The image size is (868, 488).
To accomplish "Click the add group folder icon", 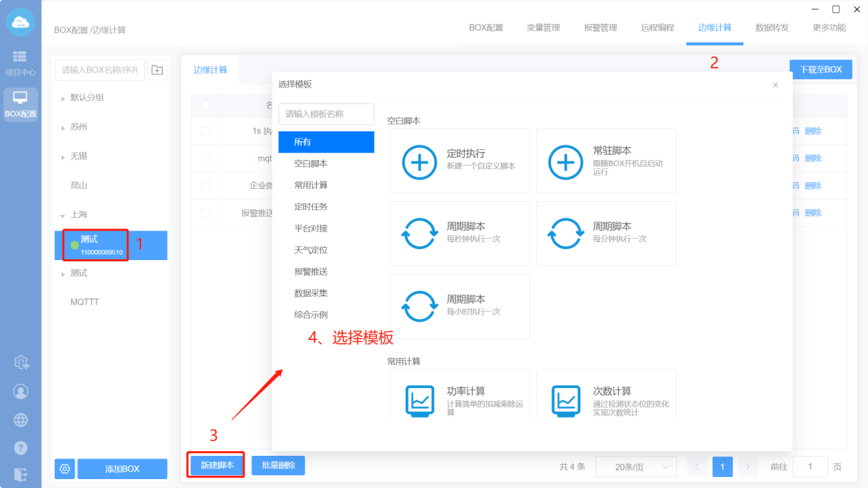I will (x=157, y=70).
